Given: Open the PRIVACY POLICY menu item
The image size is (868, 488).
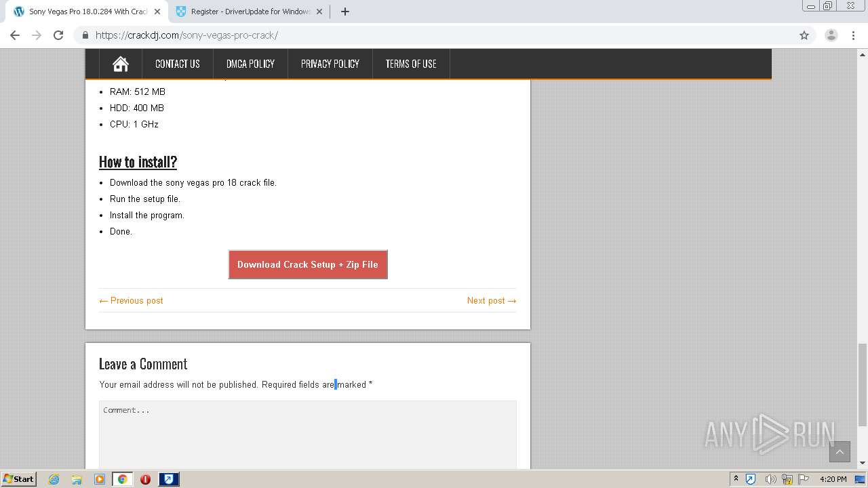Looking at the screenshot, I should 330,64.
